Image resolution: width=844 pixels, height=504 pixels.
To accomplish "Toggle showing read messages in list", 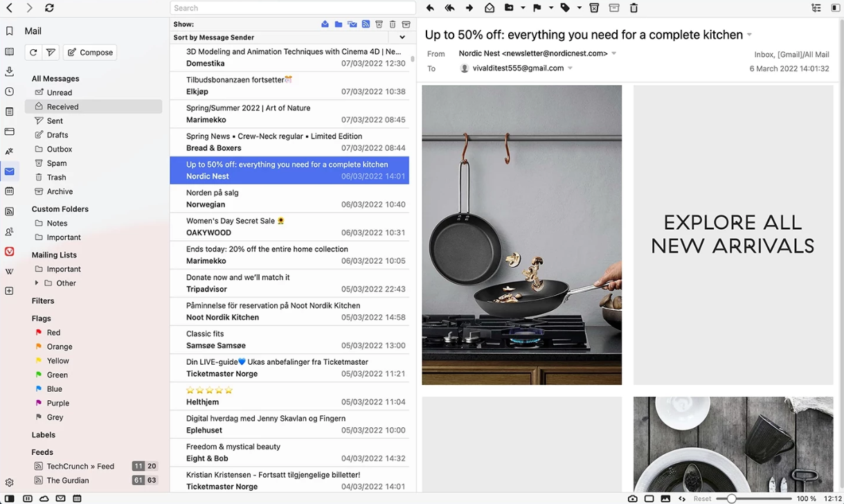I will tap(325, 24).
